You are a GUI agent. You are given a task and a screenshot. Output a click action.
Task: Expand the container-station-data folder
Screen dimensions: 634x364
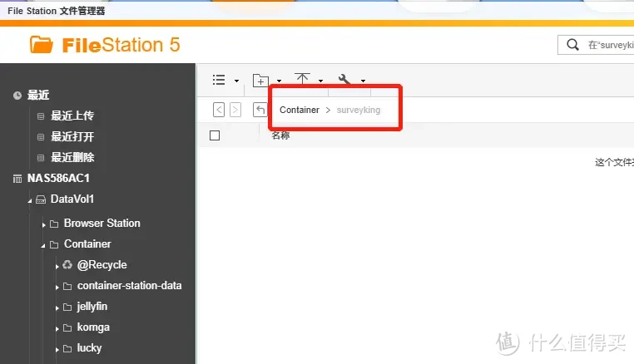[57, 288]
